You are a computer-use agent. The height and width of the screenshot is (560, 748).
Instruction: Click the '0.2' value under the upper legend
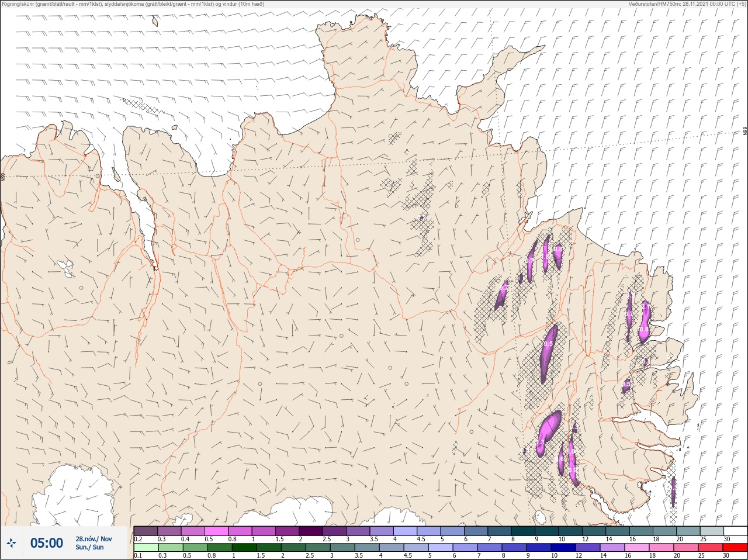138,539
